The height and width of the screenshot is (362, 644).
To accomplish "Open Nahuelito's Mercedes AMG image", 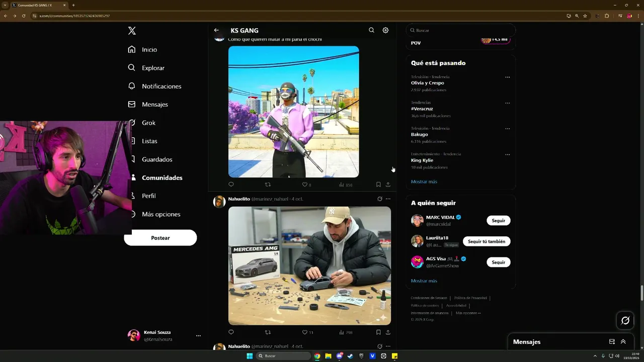I will tap(309, 265).
